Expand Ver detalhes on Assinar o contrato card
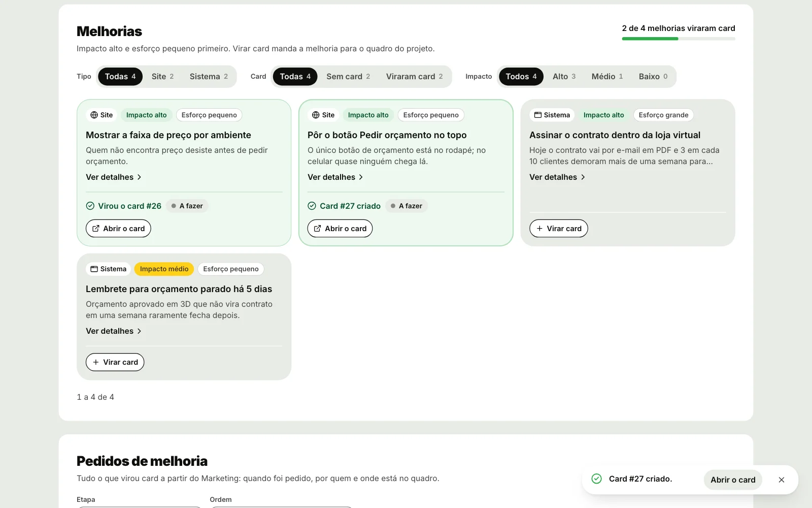Image resolution: width=812 pixels, height=508 pixels. [x=557, y=177]
